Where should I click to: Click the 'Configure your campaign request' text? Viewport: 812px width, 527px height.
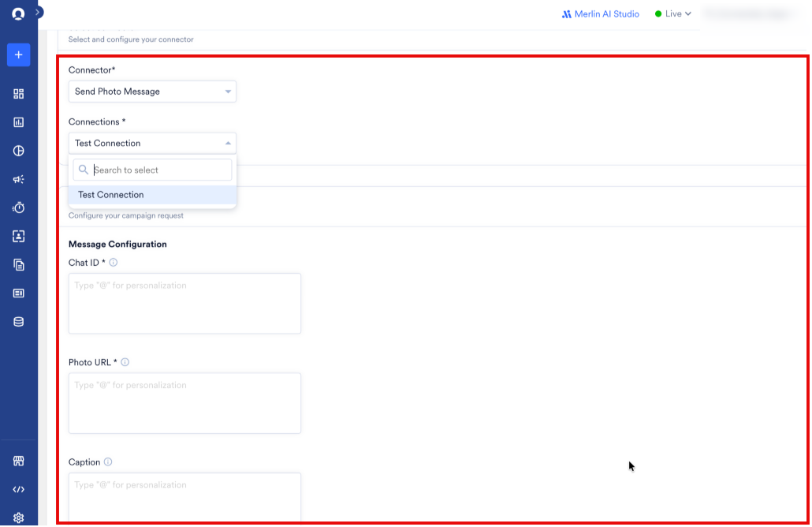coord(126,215)
